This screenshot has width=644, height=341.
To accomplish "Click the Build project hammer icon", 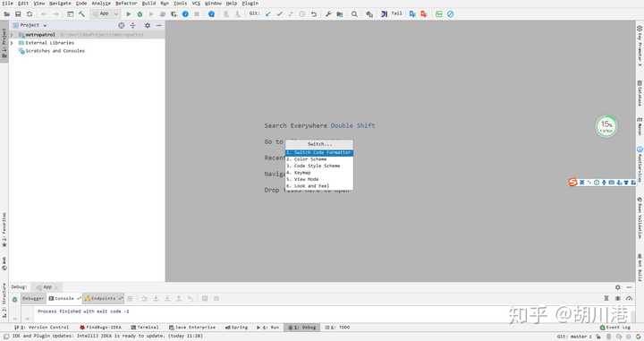I will coord(81,14).
